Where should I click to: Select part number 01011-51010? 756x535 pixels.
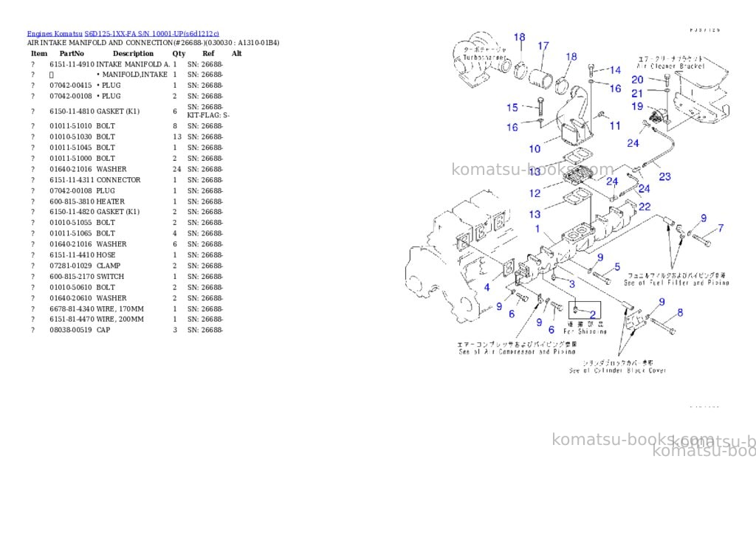click(x=70, y=126)
